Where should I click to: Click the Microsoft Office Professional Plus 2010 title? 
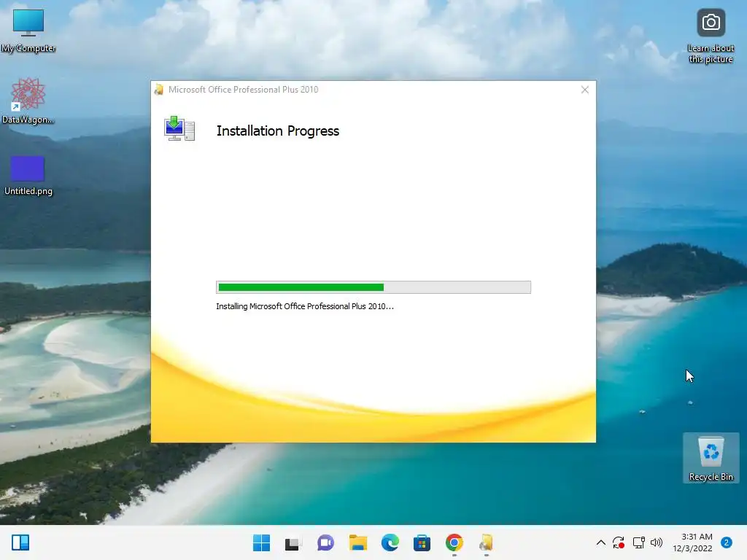point(243,90)
